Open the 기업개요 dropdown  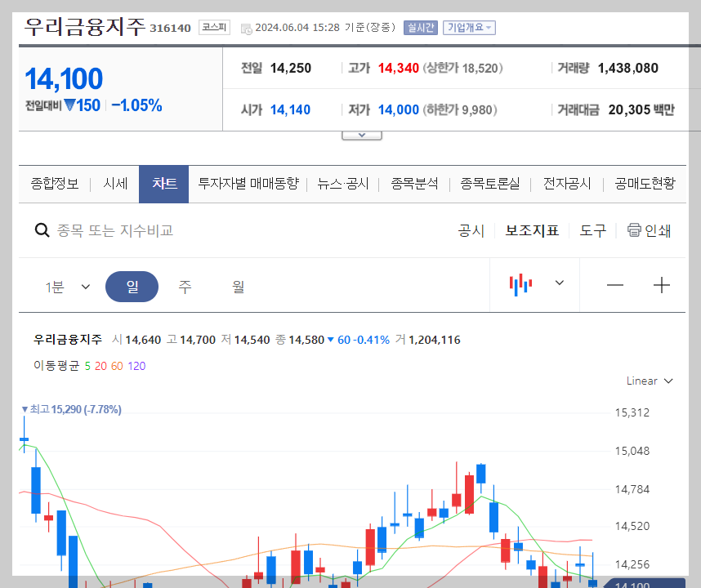pyautogui.click(x=469, y=28)
